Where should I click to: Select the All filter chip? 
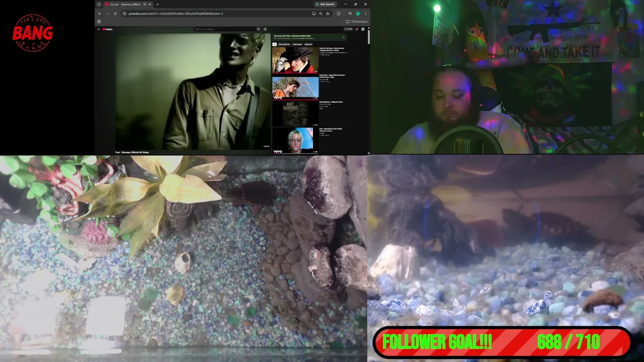tap(275, 44)
